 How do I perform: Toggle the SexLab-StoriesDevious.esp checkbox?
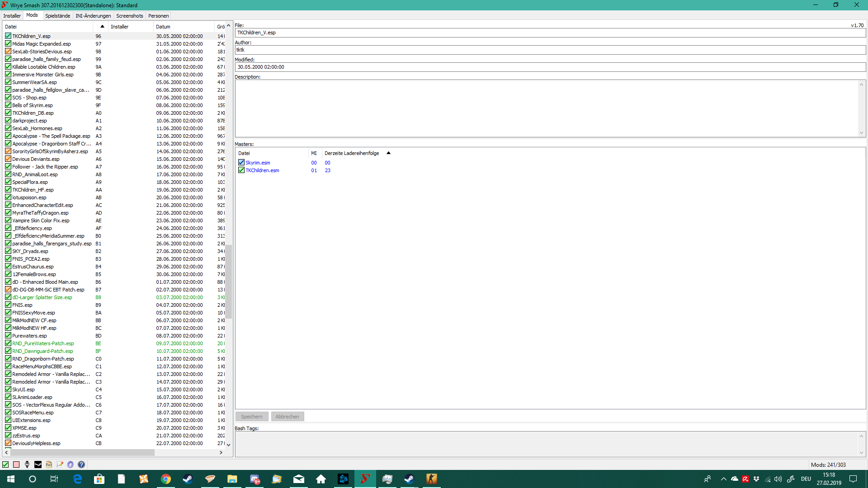[x=8, y=52]
